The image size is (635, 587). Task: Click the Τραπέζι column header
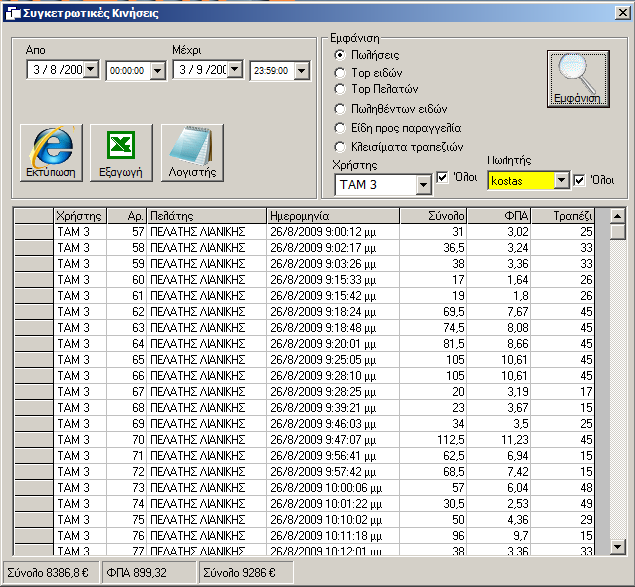[x=563, y=216]
